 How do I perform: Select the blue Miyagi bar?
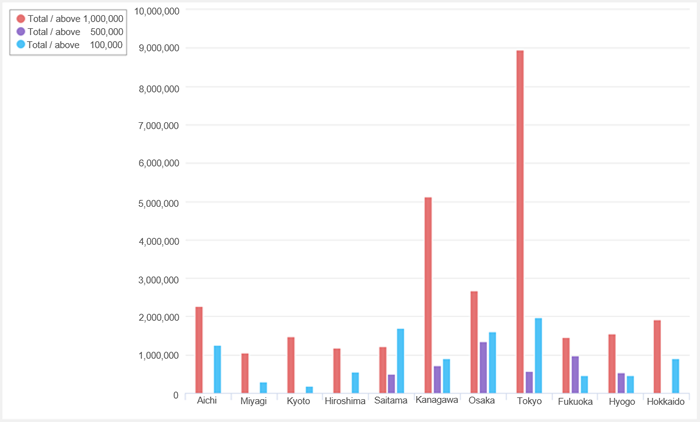point(263,388)
